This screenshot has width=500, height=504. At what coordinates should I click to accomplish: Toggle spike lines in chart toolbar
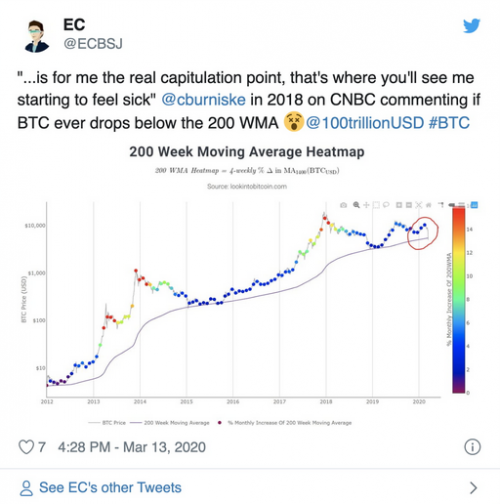click(441, 205)
